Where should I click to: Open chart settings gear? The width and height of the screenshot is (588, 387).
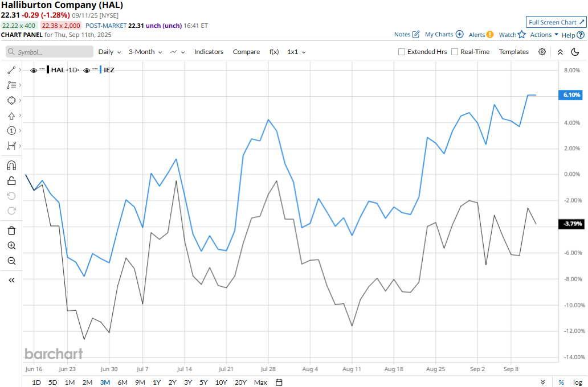pos(542,52)
